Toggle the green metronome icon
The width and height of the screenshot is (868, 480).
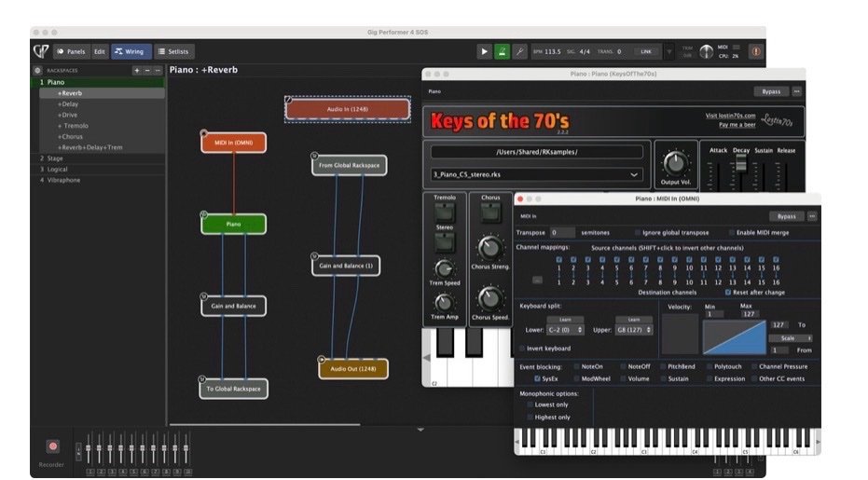click(x=503, y=51)
